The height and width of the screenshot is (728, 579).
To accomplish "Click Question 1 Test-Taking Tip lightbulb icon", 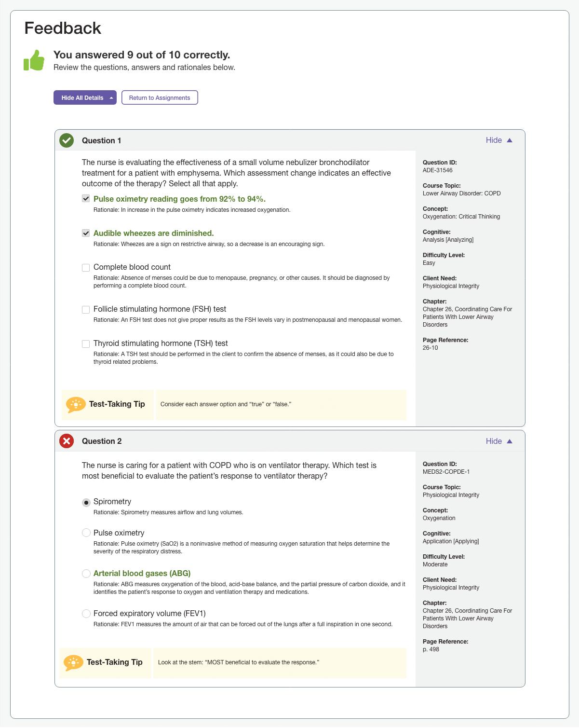I will (x=76, y=404).
